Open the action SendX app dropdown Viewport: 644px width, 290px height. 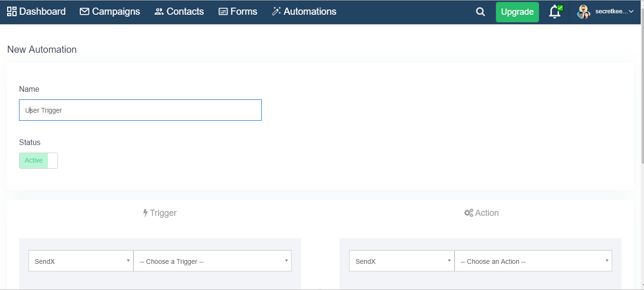point(402,261)
